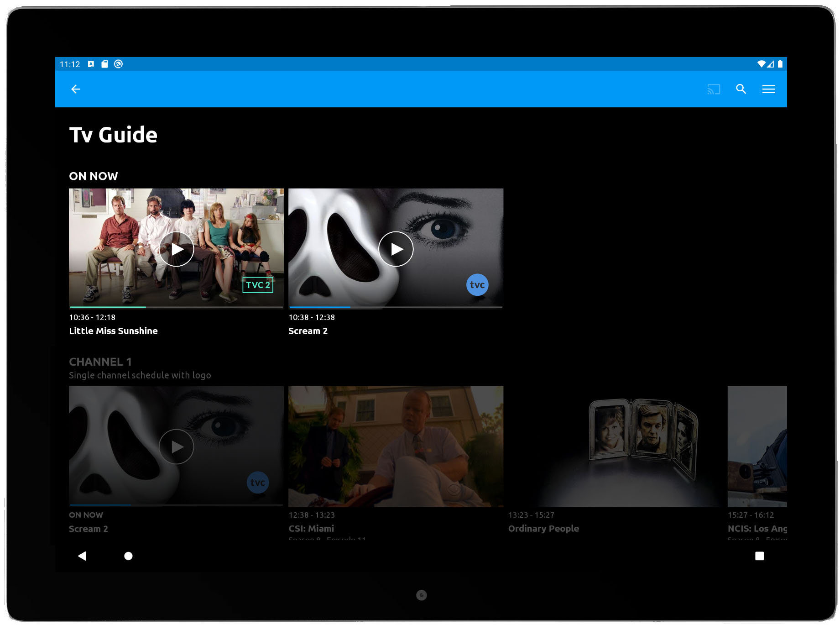Screen dimensions: 840x630
Task: Click Little Miss Sunshine progress bar
Action: click(x=177, y=307)
